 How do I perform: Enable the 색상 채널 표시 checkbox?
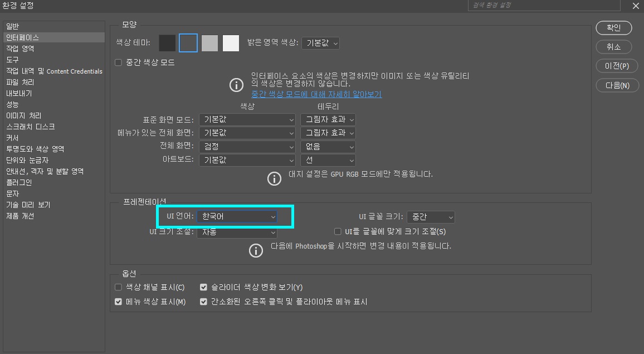pyautogui.click(x=119, y=287)
